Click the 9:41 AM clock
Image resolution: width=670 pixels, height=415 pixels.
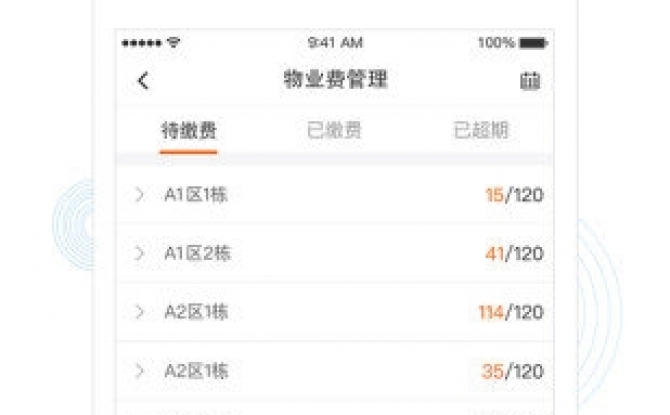(335, 43)
